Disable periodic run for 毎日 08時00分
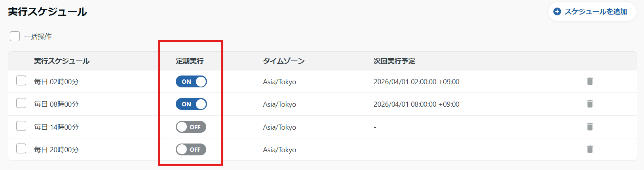644x170 pixels. point(191,104)
